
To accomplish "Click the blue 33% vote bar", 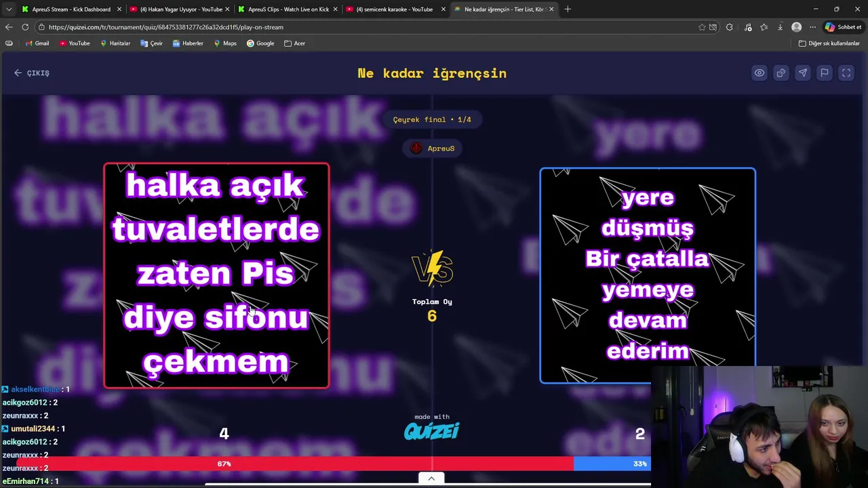I will coord(612,464).
